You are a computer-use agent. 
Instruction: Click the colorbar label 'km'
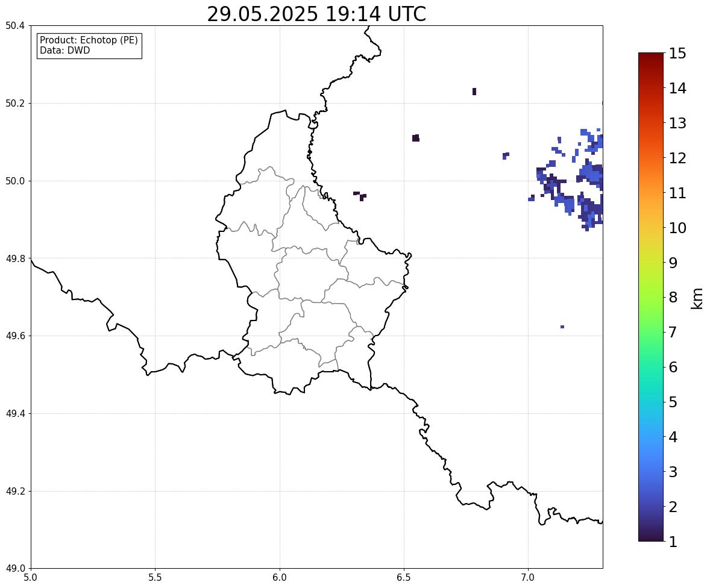coord(697,299)
